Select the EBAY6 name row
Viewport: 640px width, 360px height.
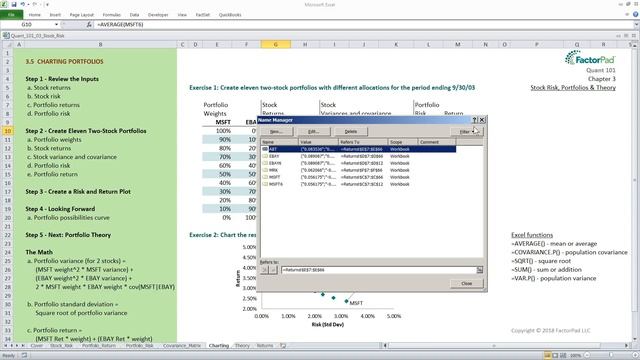pos(358,163)
